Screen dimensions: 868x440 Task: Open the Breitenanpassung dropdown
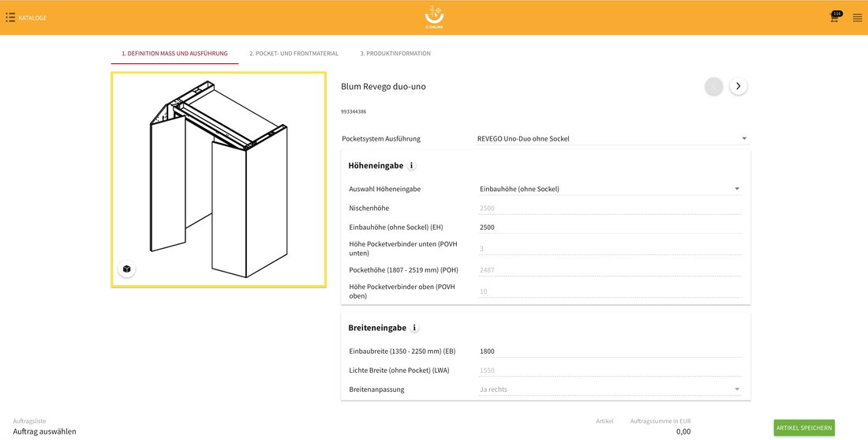[x=610, y=389]
